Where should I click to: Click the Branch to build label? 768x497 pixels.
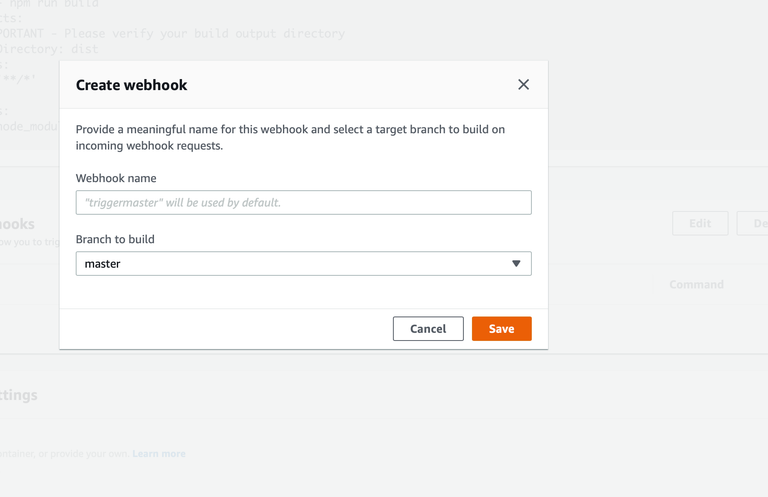[115, 239]
